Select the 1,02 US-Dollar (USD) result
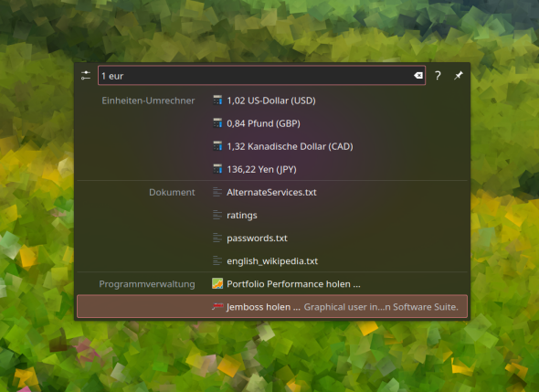Viewport: 539px width, 392px height. (x=272, y=101)
